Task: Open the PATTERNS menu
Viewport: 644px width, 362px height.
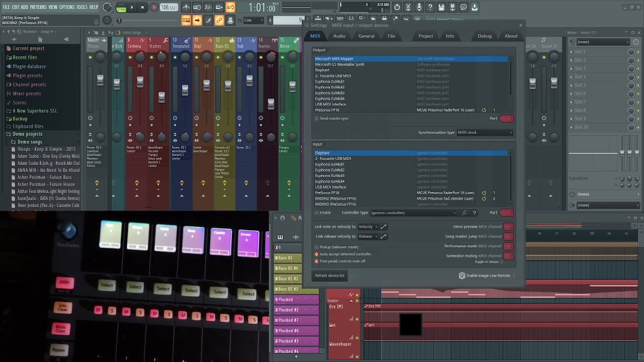Action: (38, 7)
